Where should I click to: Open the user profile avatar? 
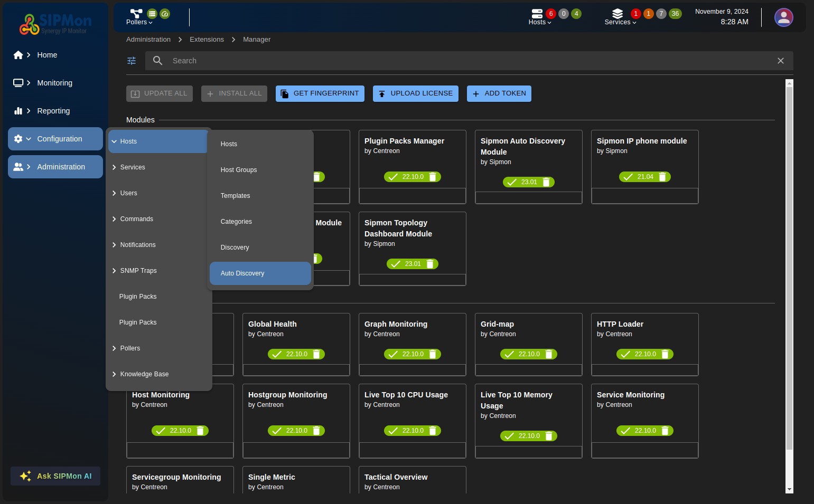tap(783, 17)
